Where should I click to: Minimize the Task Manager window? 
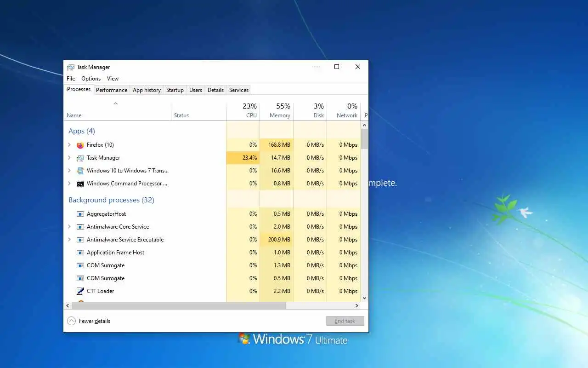[316, 67]
